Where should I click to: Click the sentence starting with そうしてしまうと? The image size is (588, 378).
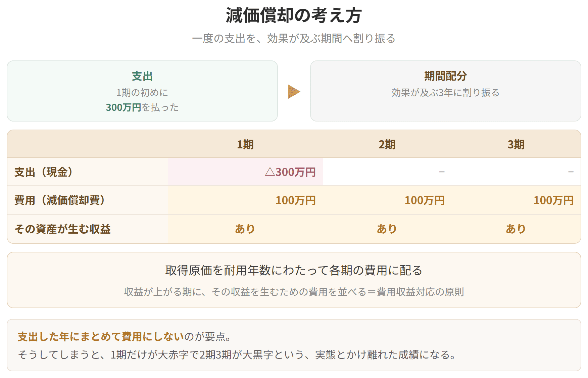[x=237, y=355]
